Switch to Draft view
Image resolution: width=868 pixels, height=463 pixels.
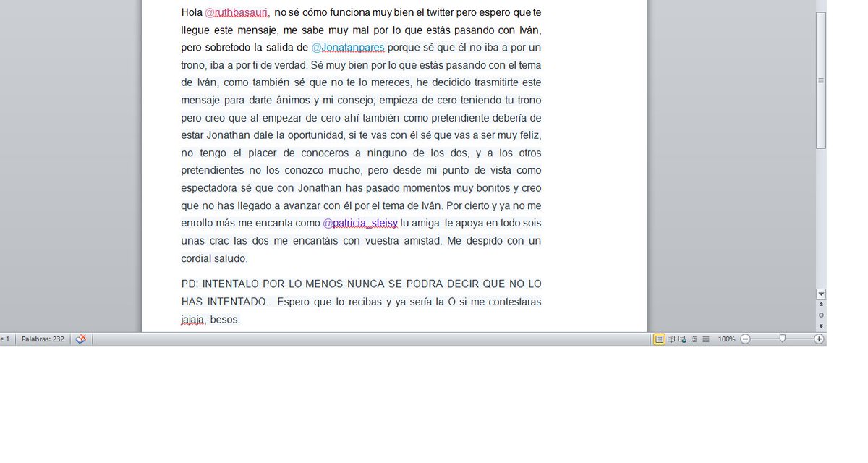(705, 339)
